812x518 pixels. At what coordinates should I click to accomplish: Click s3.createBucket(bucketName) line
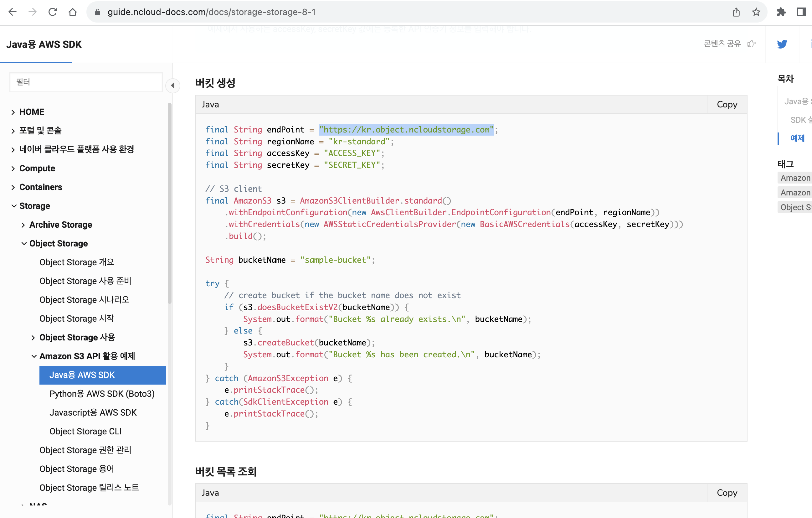click(309, 343)
